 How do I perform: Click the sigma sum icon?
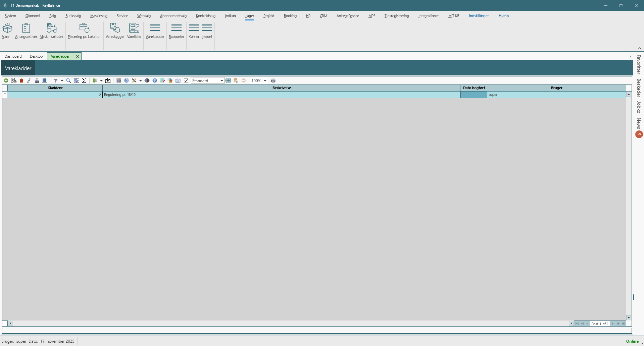pos(84,80)
